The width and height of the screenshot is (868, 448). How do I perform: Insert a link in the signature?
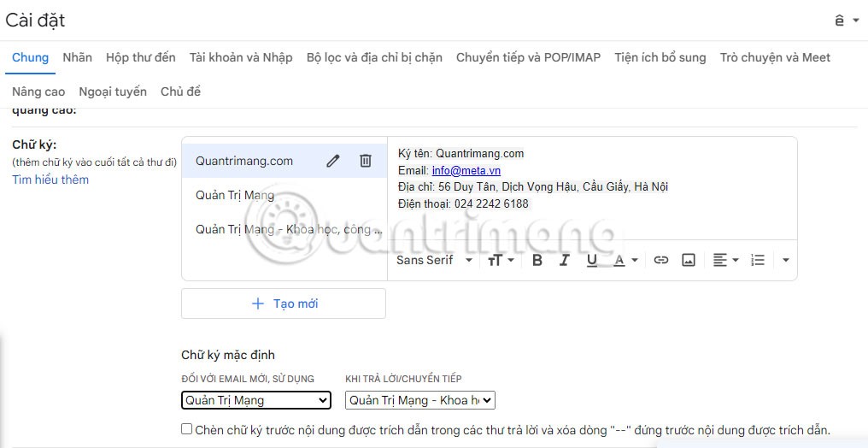[661, 260]
